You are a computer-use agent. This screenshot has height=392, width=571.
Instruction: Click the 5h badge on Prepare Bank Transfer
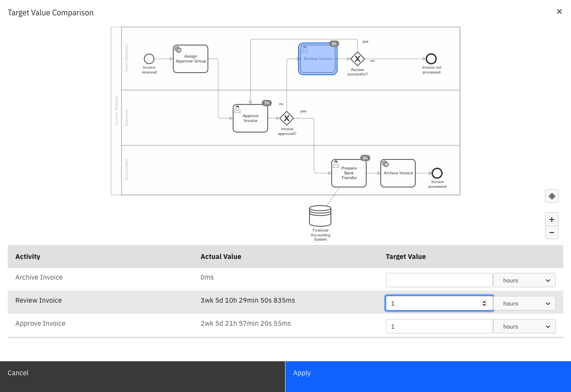point(365,158)
